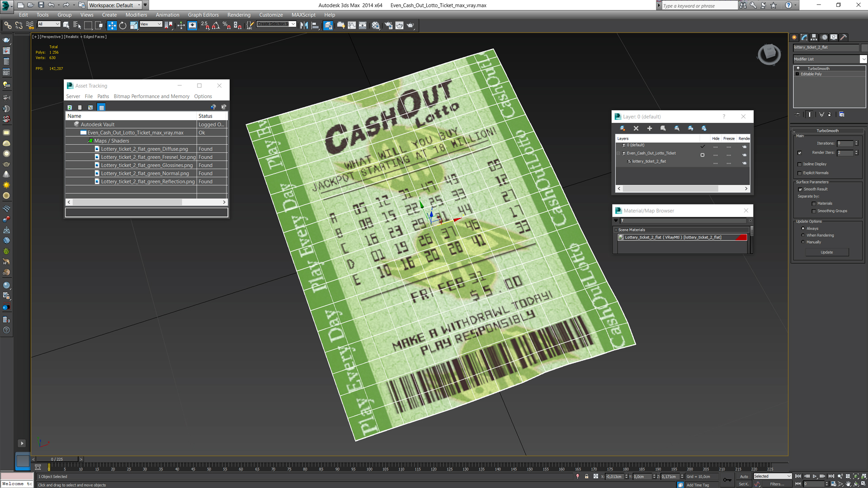Click the Select and Link tool
868x488 pixels.
point(8,25)
